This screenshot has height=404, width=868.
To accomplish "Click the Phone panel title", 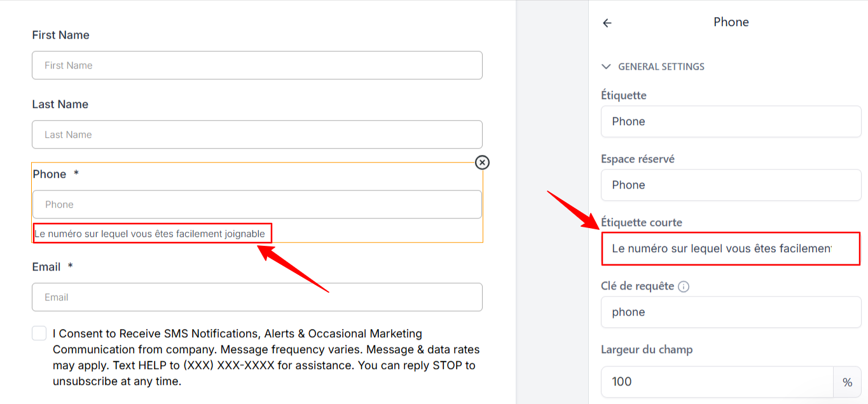I will 731,22.
